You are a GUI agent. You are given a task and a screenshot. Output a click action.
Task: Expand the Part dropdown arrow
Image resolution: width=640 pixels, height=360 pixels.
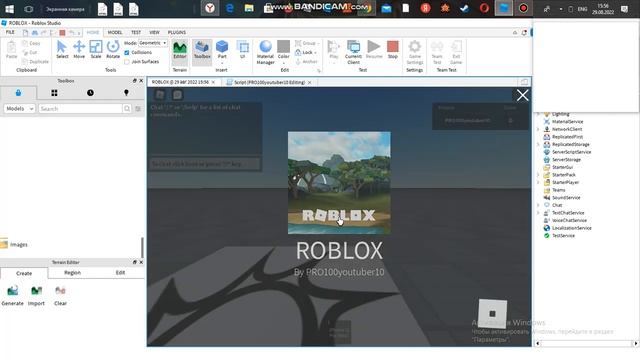[x=222, y=63]
